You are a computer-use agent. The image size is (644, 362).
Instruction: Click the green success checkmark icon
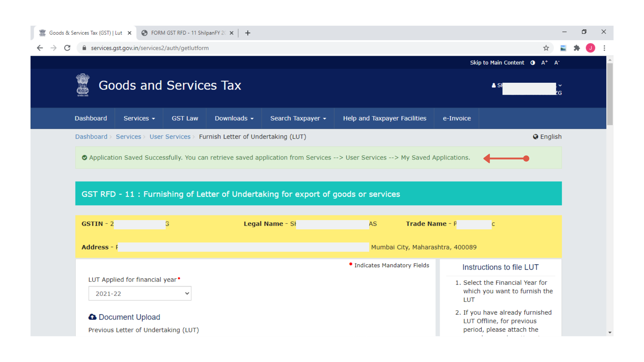84,158
